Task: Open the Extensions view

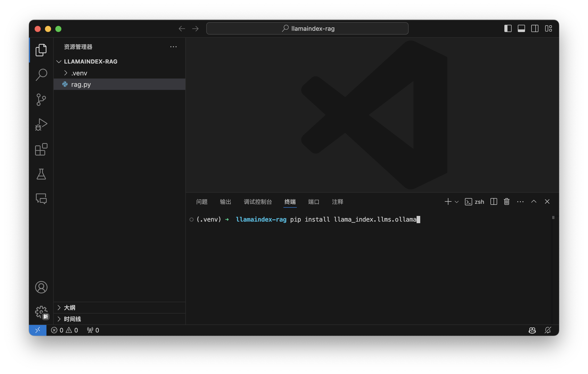Action: pyautogui.click(x=41, y=149)
